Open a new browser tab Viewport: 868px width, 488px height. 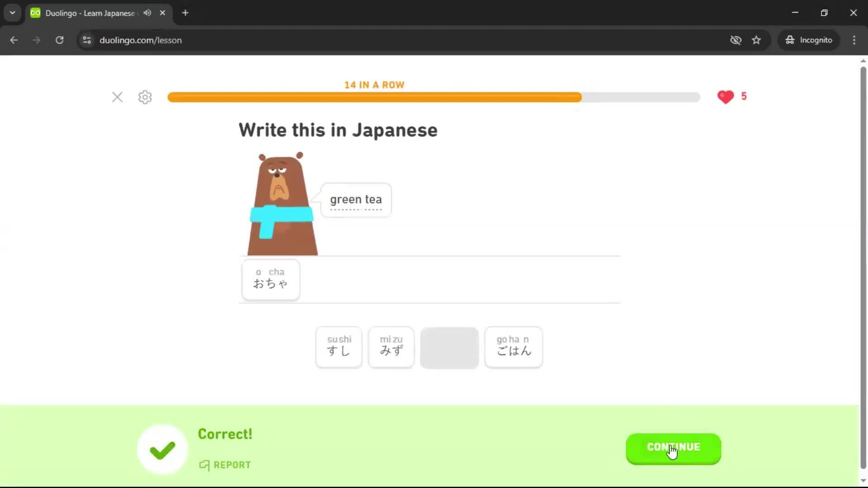[185, 13]
